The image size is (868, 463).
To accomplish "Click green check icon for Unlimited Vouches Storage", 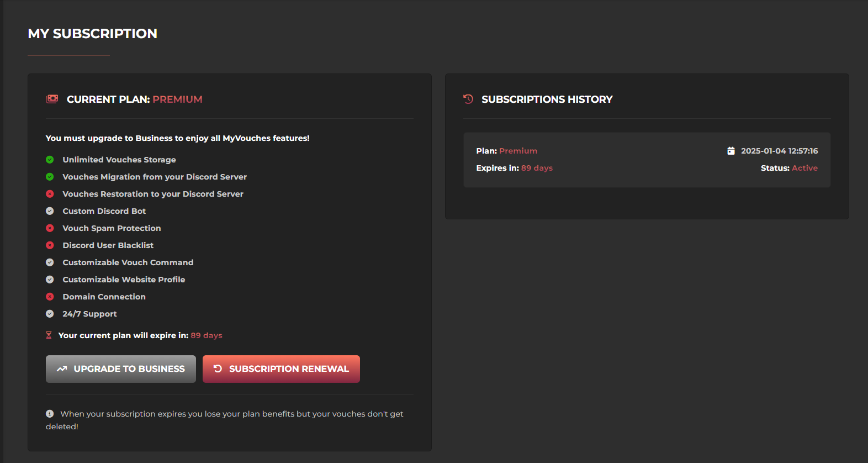I will point(50,160).
